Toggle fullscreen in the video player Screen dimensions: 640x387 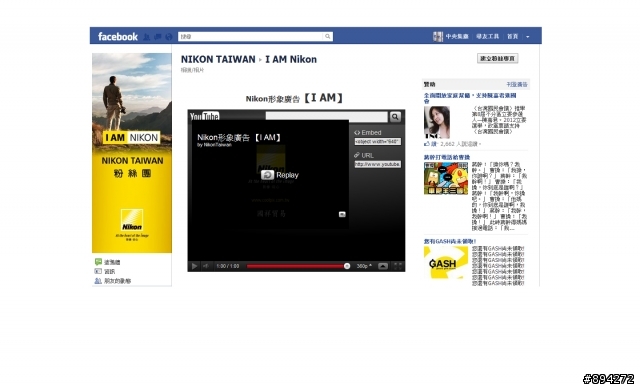coord(398,266)
